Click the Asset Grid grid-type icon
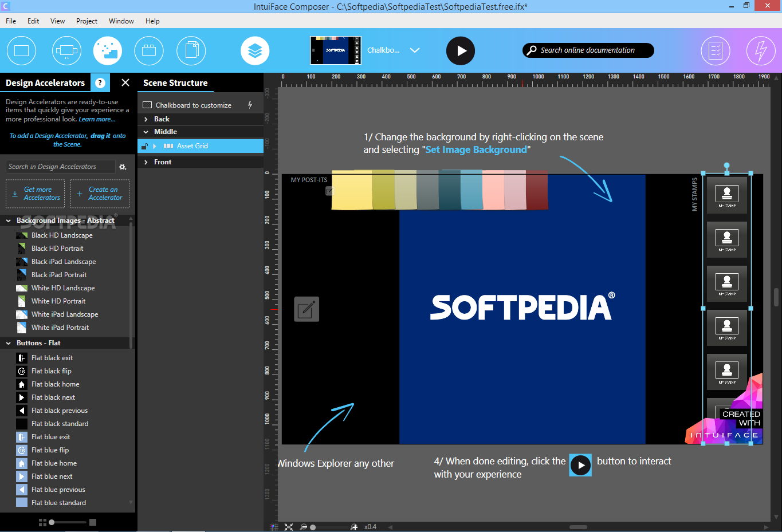Screen dimensions: 782x532 pos(168,146)
